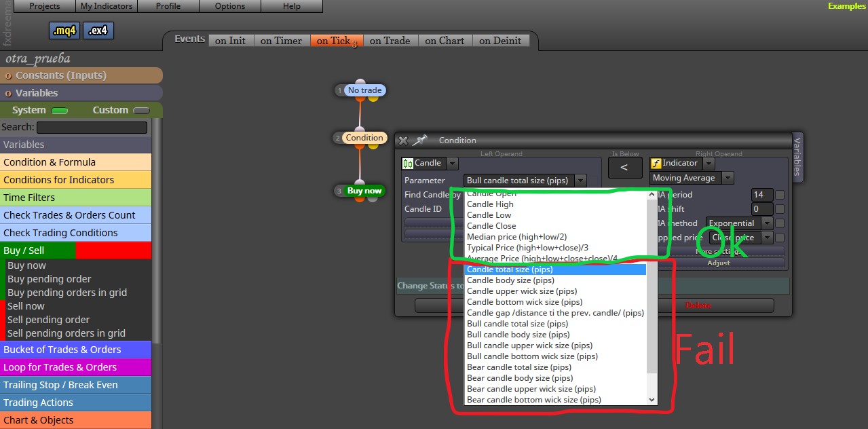Viewport: 868px width, 429px height.
Task: Expand the Constants (Inputs) section
Action: (81, 75)
